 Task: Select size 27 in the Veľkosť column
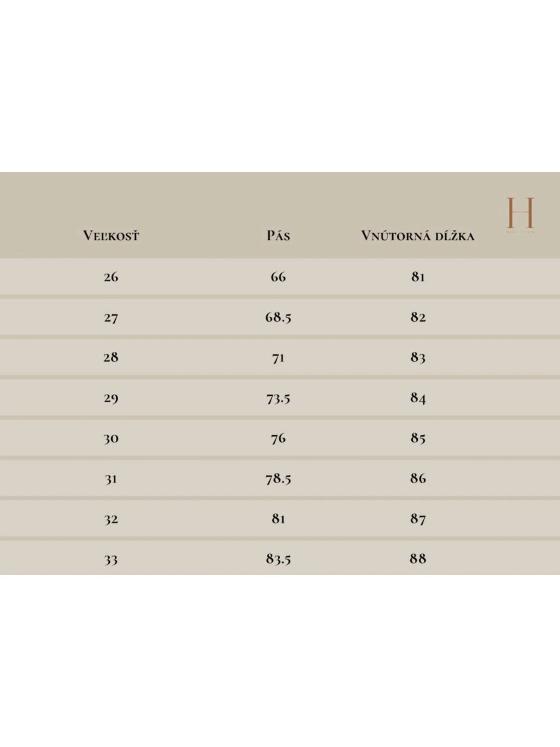[x=111, y=317]
